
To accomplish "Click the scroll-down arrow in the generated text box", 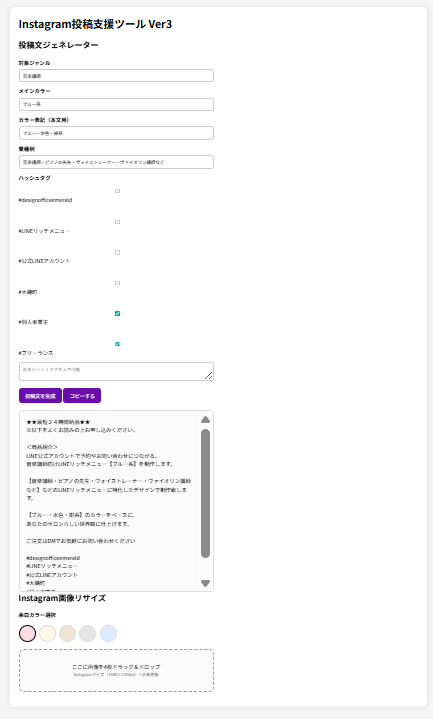I will (x=205, y=583).
